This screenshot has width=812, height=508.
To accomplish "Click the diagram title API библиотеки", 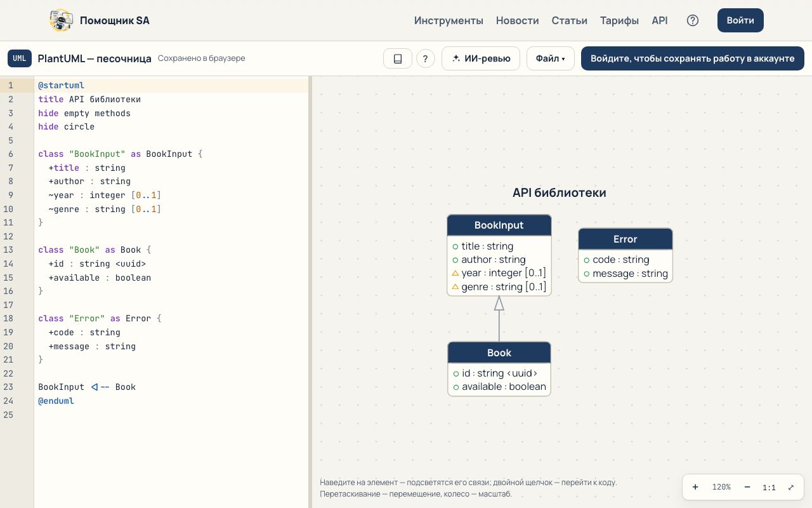I will coord(560,192).
